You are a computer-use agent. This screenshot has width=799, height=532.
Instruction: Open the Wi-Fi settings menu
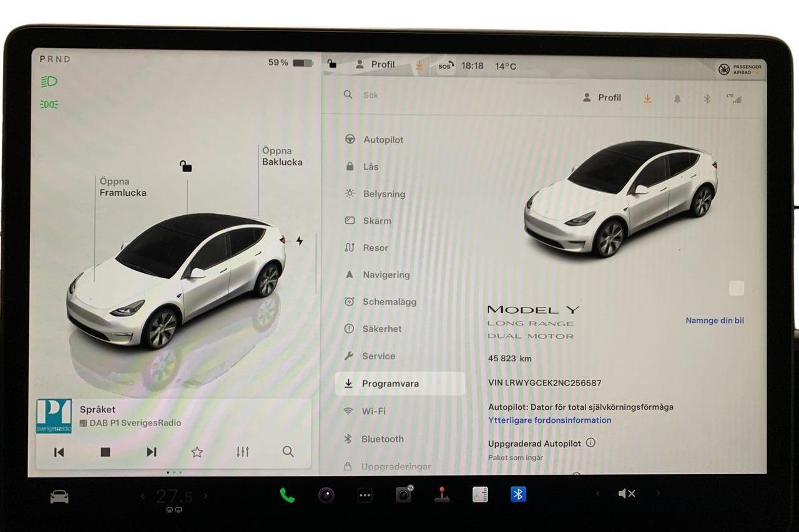point(365,411)
